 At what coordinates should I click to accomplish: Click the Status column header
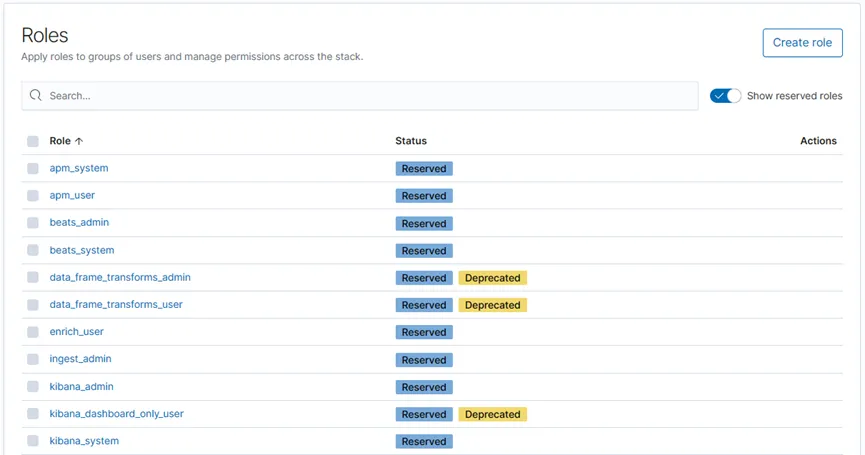[411, 141]
